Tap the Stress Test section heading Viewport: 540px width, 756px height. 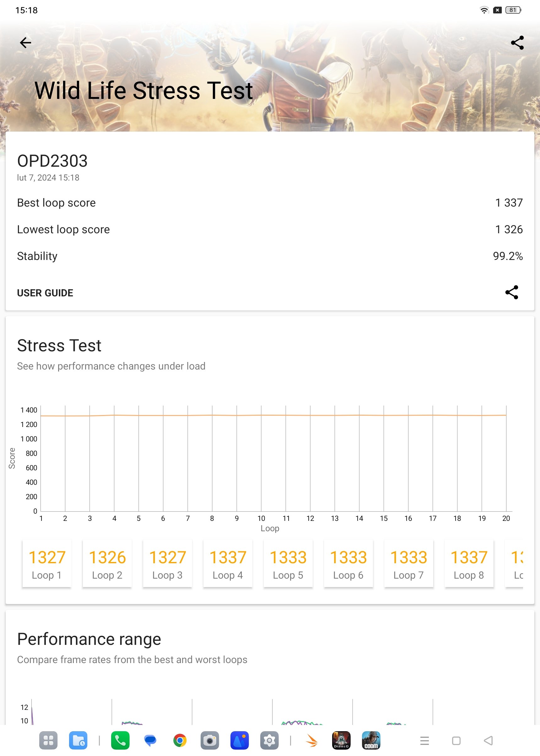[x=59, y=345]
